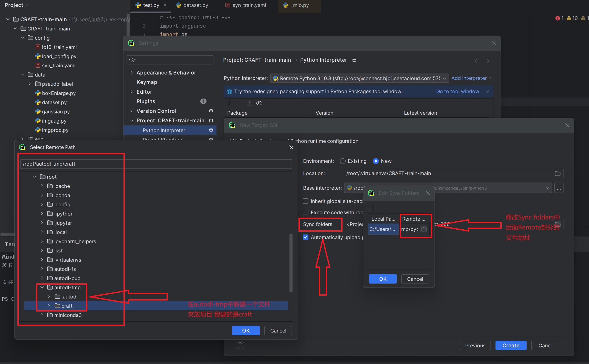589x364 pixels.
Task: Follow the Go to tool window link
Action: (x=457, y=91)
